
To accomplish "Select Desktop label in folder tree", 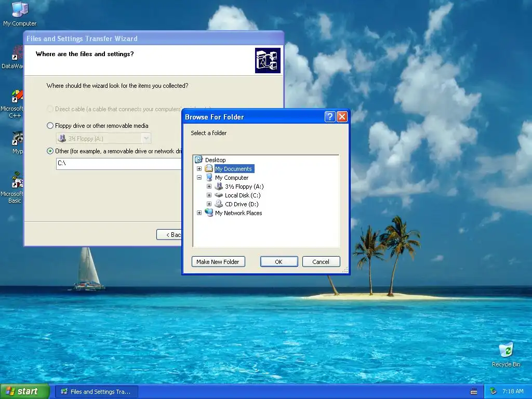I will 215,160.
